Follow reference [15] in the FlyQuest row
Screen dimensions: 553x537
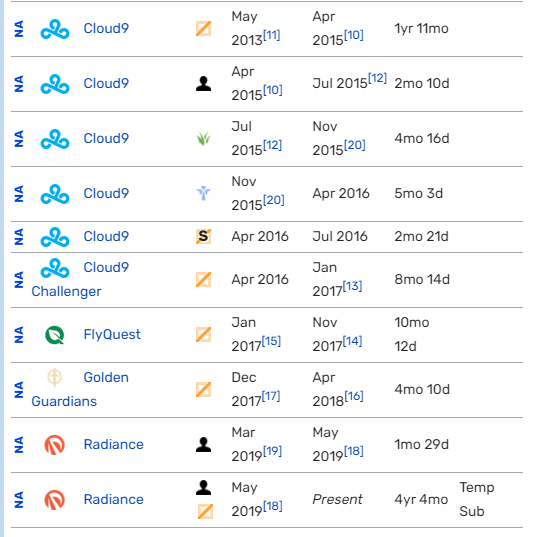coord(271,342)
